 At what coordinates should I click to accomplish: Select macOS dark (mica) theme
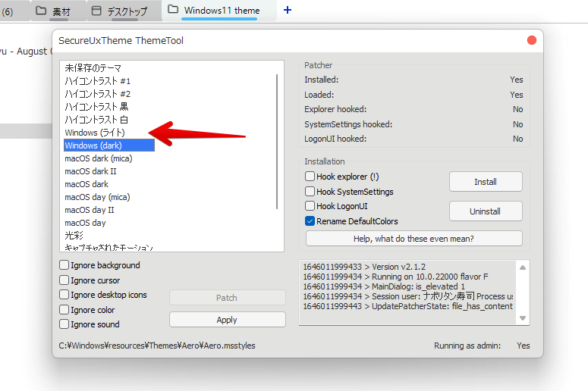click(98, 158)
